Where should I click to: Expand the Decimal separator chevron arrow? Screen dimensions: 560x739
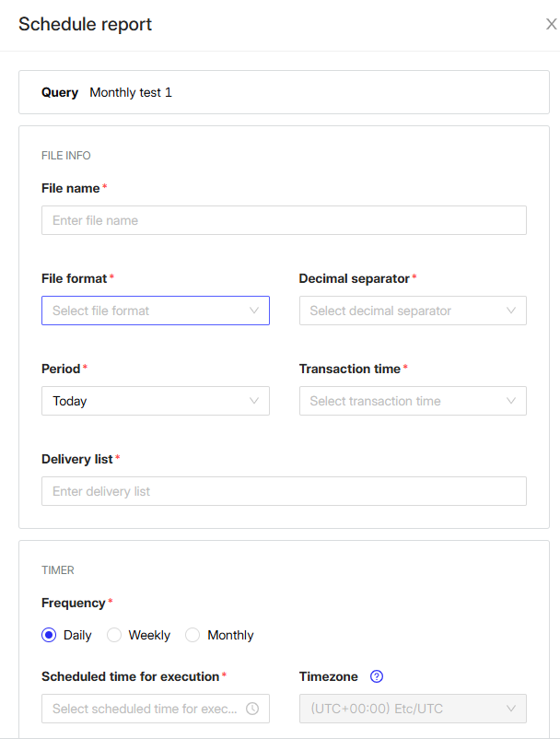511,311
